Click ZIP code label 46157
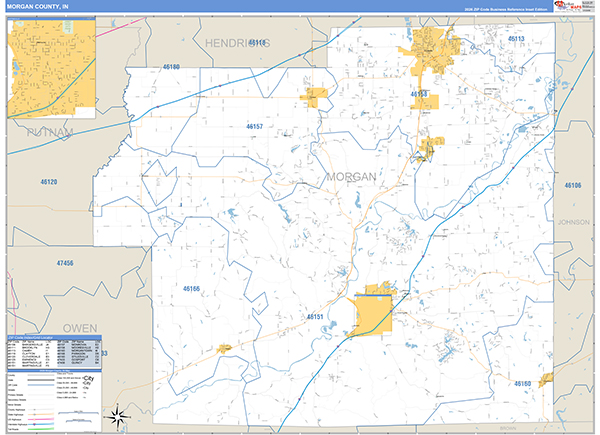This screenshot has width=600, height=435. point(254,127)
